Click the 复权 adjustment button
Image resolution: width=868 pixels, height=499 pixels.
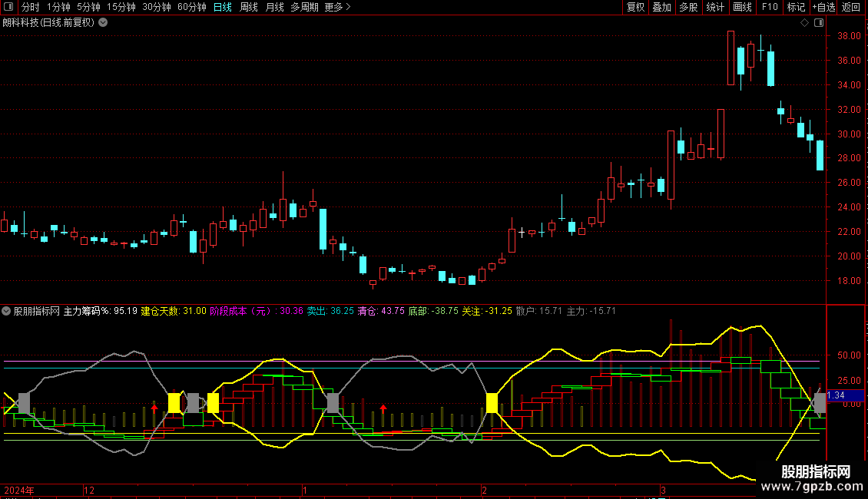[635, 7]
